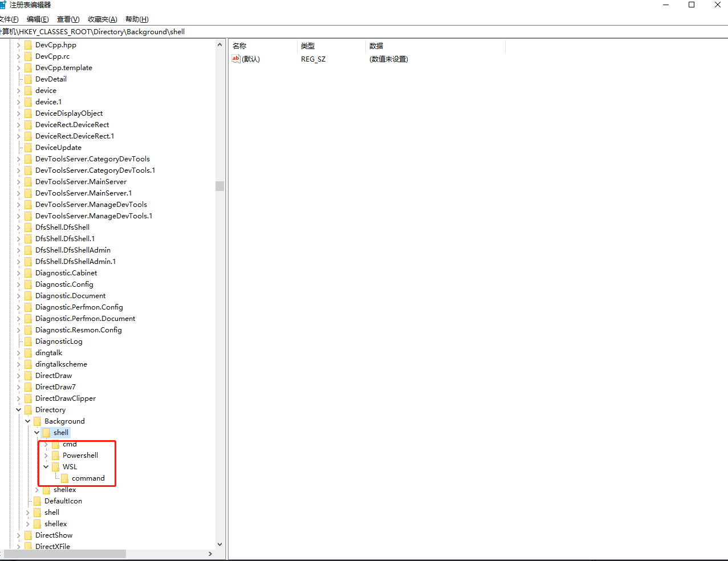728x561 pixels.
Task: Click the ab string icon of default value
Action: pos(236,59)
